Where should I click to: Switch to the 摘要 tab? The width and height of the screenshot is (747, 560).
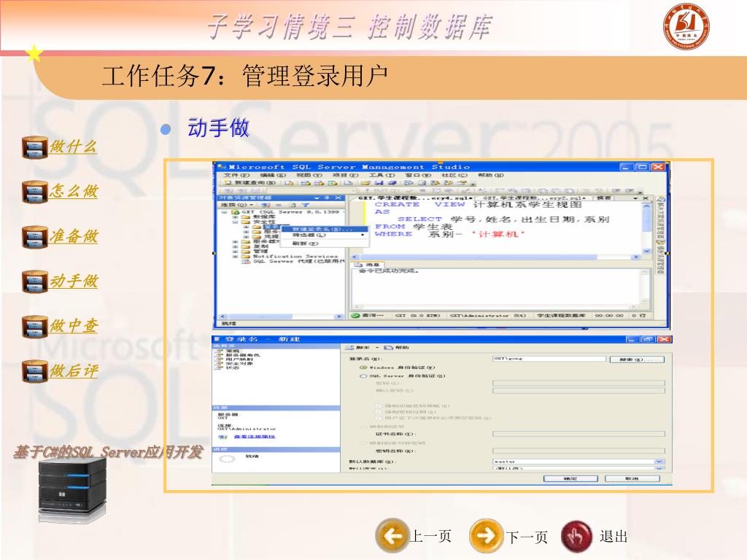tap(603, 198)
